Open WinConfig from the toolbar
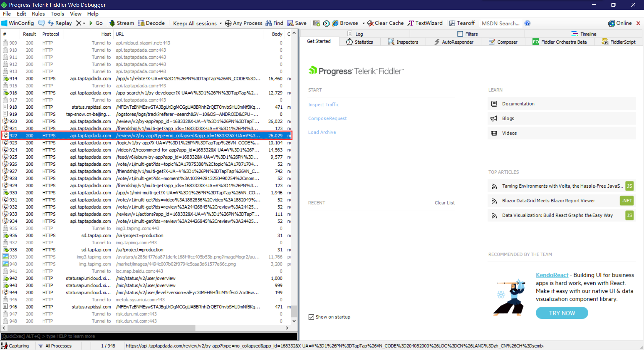 coord(17,23)
